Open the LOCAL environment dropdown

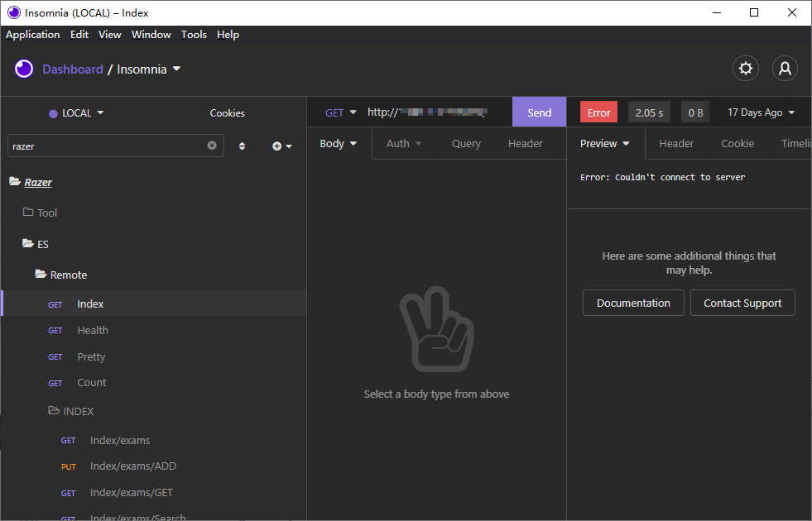[77, 113]
